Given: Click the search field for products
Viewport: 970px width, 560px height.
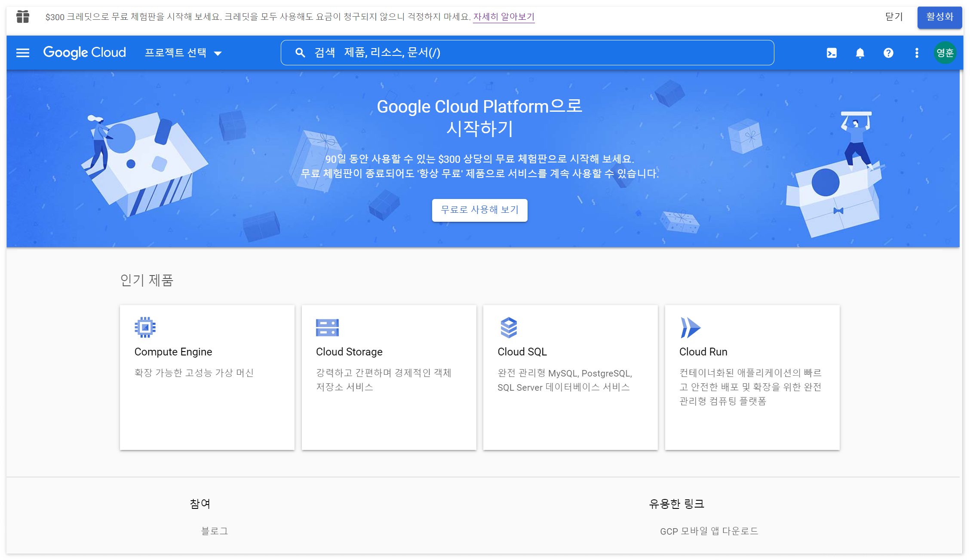Looking at the screenshot, I should tap(527, 53).
